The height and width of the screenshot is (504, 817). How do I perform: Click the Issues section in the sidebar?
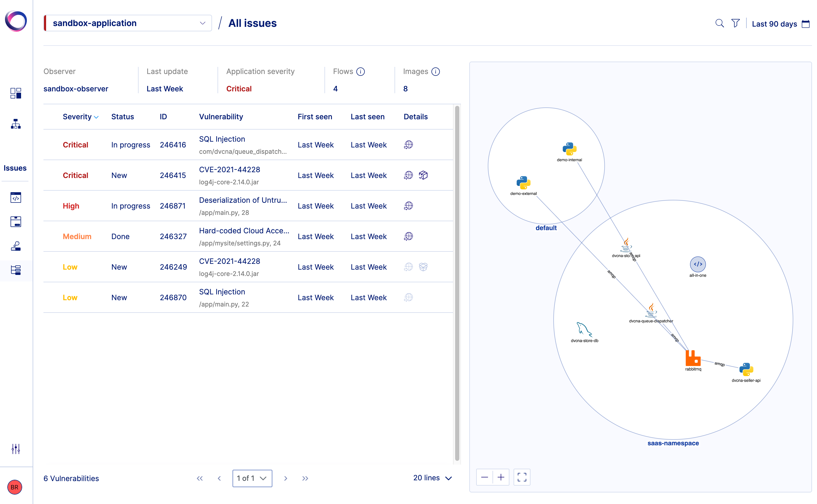(x=15, y=168)
